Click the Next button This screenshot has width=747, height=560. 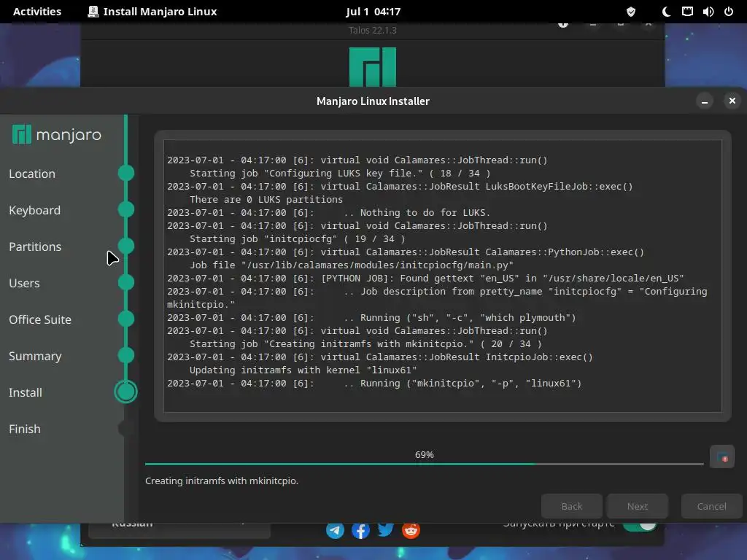[638, 506]
